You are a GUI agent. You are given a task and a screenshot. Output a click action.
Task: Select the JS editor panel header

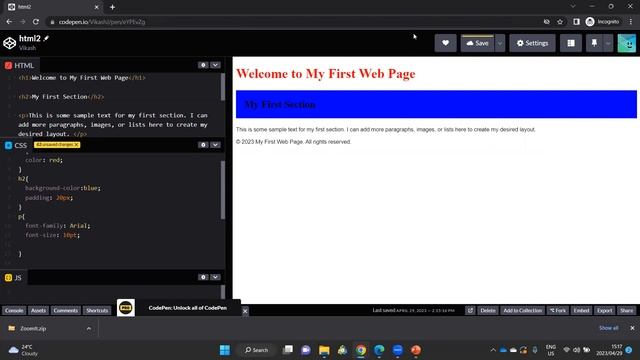[x=13, y=278]
